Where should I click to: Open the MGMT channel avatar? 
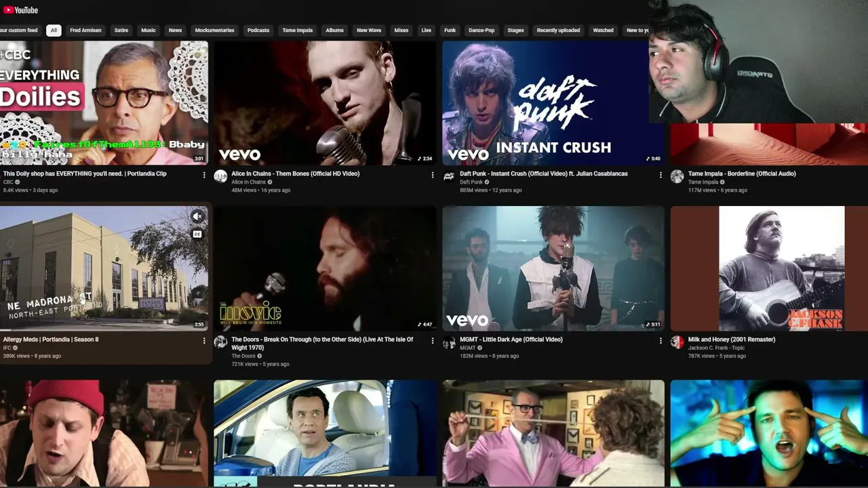pyautogui.click(x=449, y=342)
